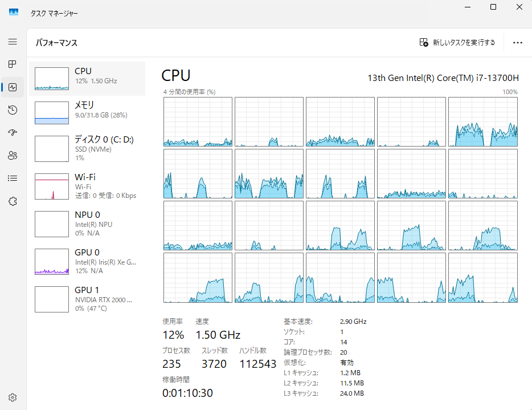Click the 13th Gen Intel Core i7-13700H text
Screen dimensions: 532x410
tap(443, 78)
